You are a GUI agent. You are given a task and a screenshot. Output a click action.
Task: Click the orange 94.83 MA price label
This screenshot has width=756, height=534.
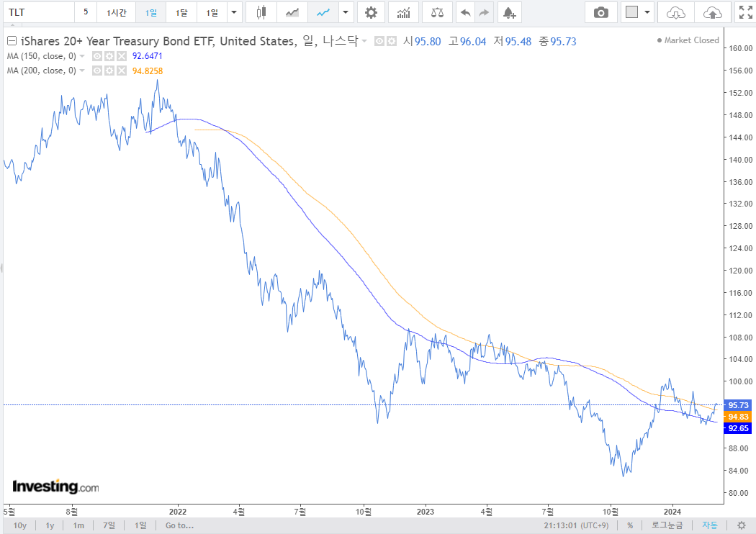[x=738, y=417]
